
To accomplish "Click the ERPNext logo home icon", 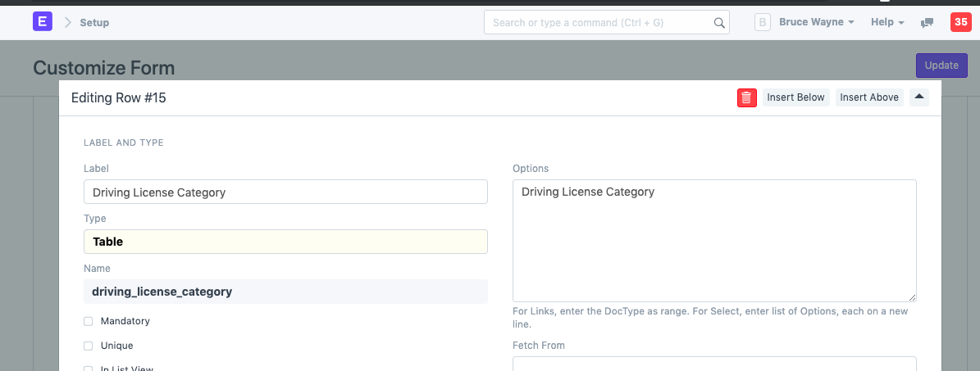I will [42, 22].
